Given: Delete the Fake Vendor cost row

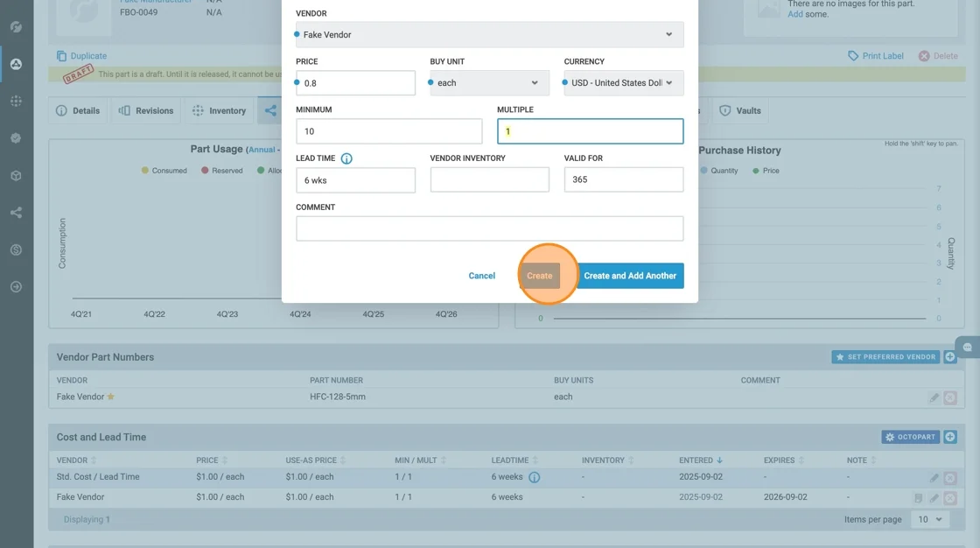Looking at the screenshot, I should click(950, 498).
